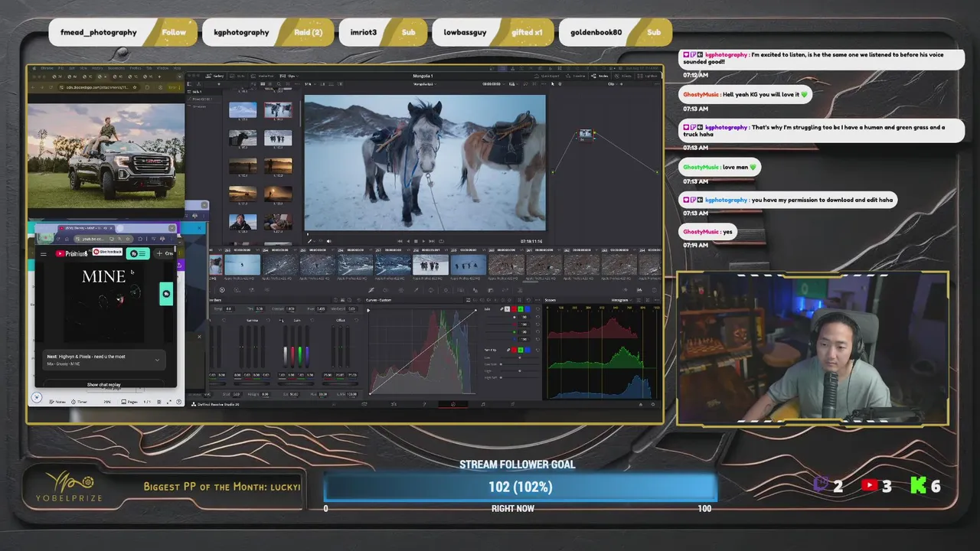The width and height of the screenshot is (980, 551).
Task: Open the Effects panel button
Action: pyautogui.click(x=623, y=76)
